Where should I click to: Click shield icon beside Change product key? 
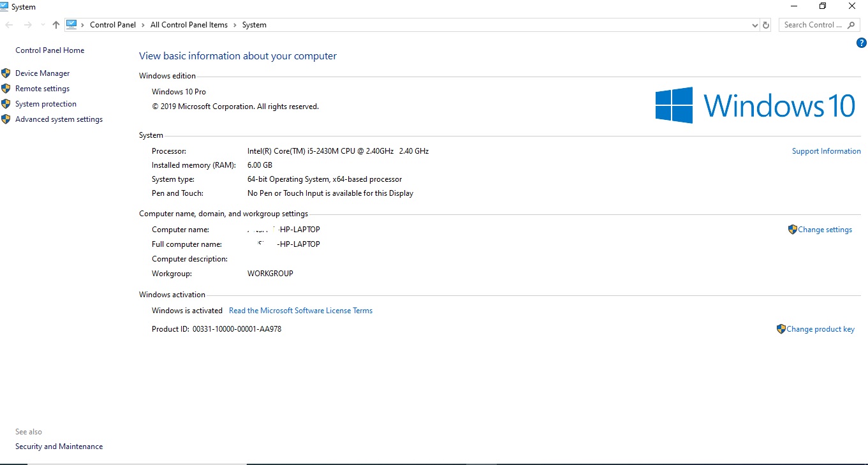781,329
